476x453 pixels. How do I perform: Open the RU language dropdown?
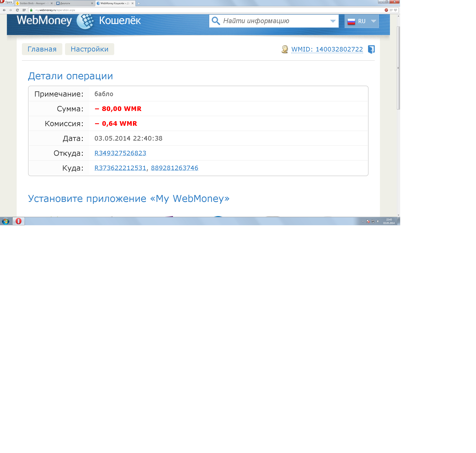(x=361, y=21)
